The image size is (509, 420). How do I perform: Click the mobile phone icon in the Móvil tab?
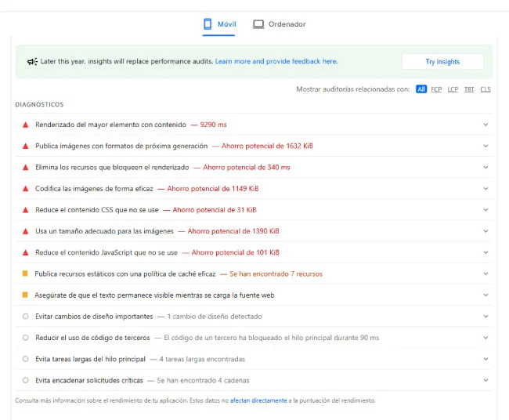click(208, 24)
